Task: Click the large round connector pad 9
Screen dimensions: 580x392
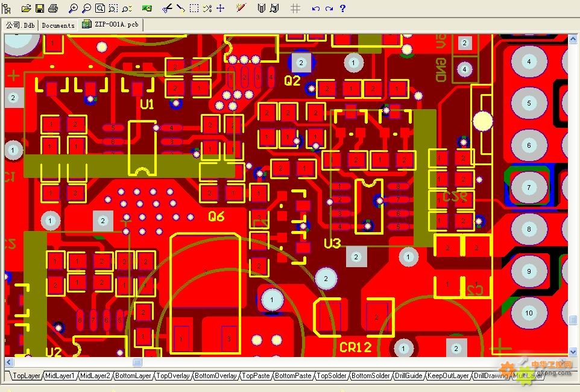Action: pos(529,271)
